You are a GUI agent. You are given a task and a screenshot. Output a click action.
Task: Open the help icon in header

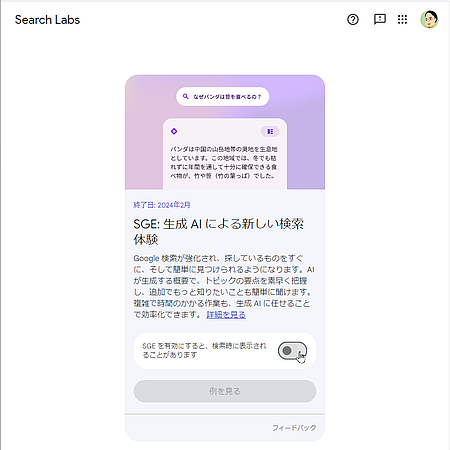coord(353,20)
